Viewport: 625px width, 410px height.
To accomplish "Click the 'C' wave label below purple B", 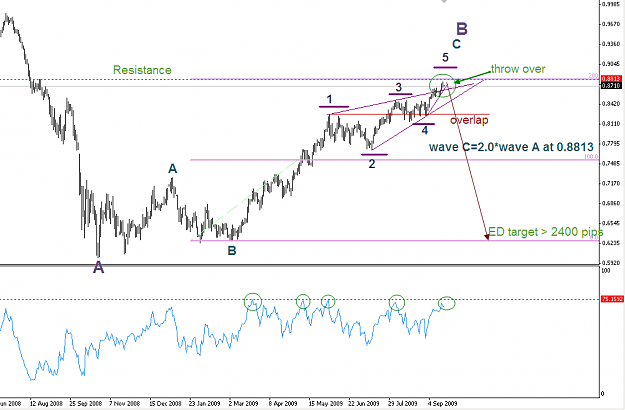I will coord(456,44).
